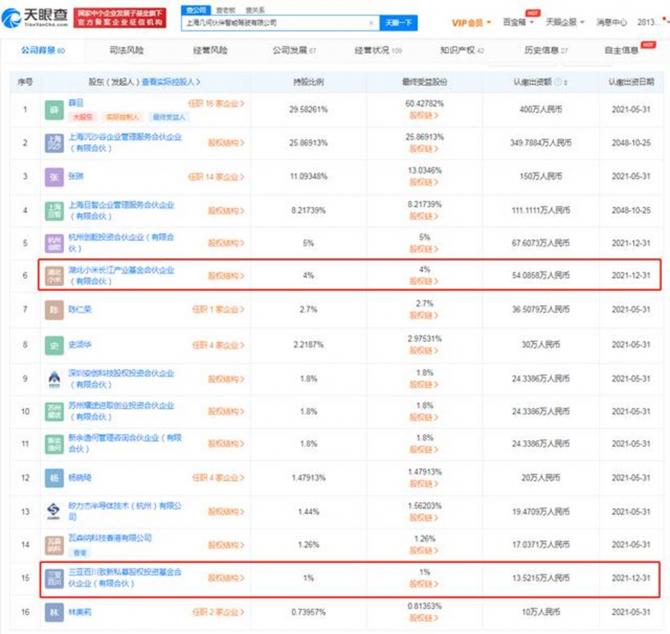Click the Tianyancha logo

(35, 16)
